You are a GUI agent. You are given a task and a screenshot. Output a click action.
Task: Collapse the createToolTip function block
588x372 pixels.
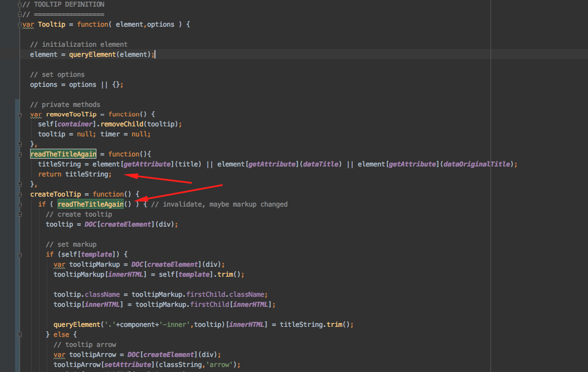tap(20, 195)
